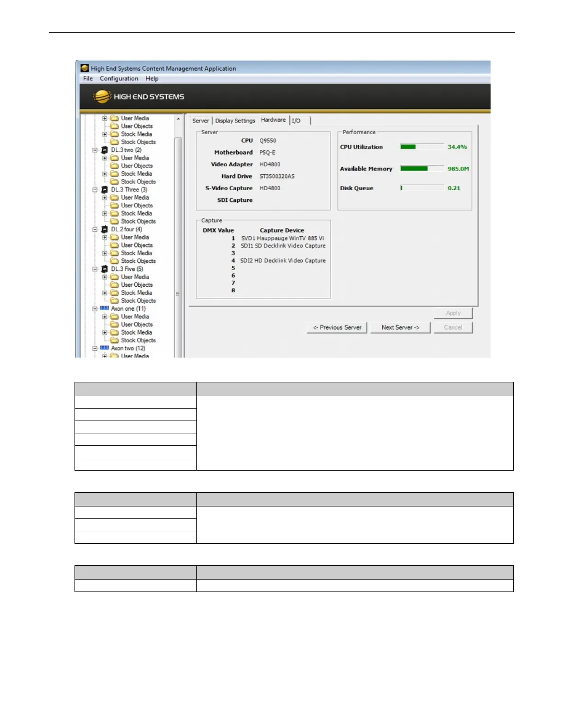The width and height of the screenshot is (563, 728).
Task: Select the Hardware tab
Action: tap(273, 120)
